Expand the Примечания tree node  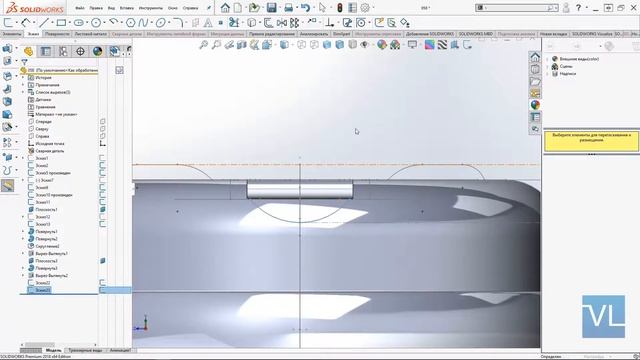coord(23,85)
